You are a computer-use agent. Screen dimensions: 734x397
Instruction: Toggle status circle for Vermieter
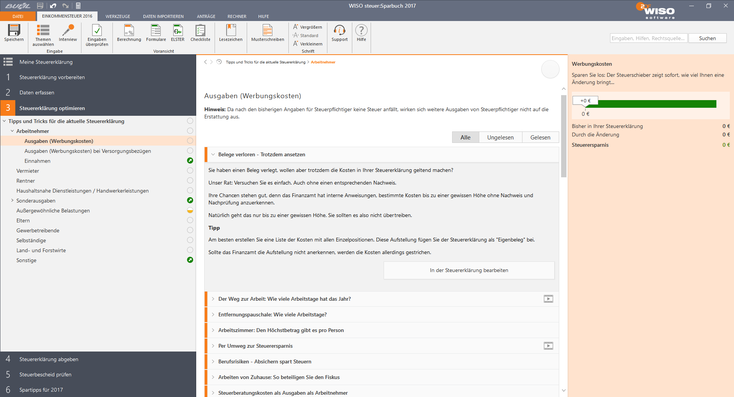[190, 170]
